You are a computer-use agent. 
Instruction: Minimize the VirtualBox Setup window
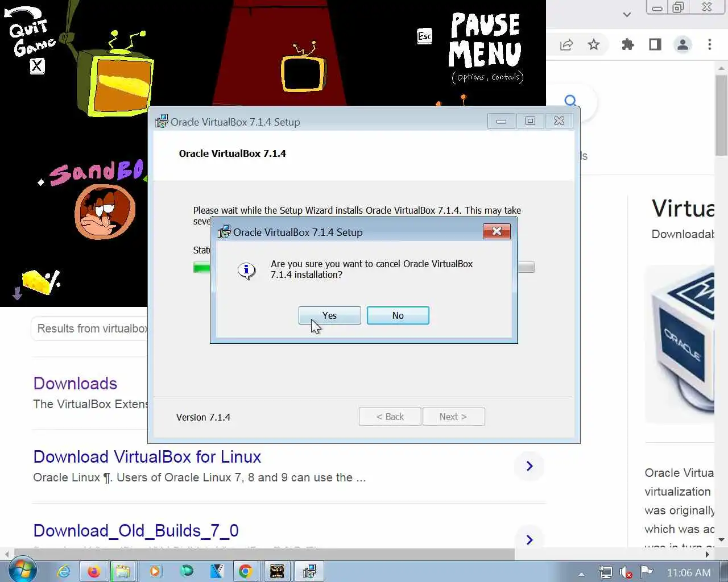(501, 121)
